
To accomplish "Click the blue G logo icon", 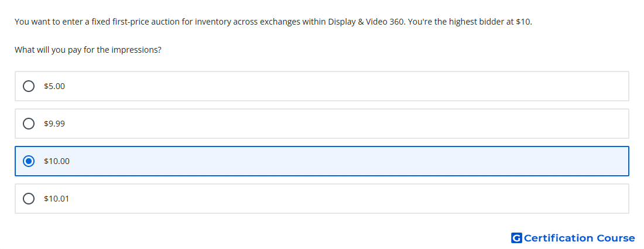I will click(x=516, y=238).
